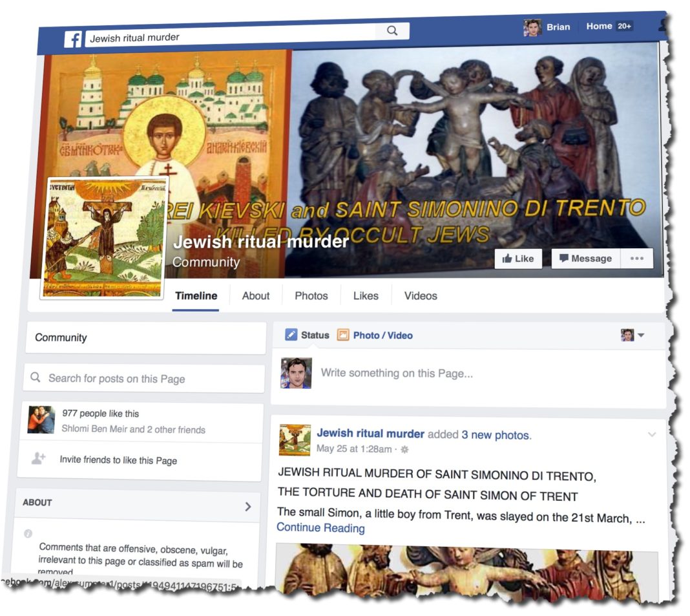690x616 pixels.
Task: Click the Photo / Video picture icon
Action: pyautogui.click(x=343, y=335)
